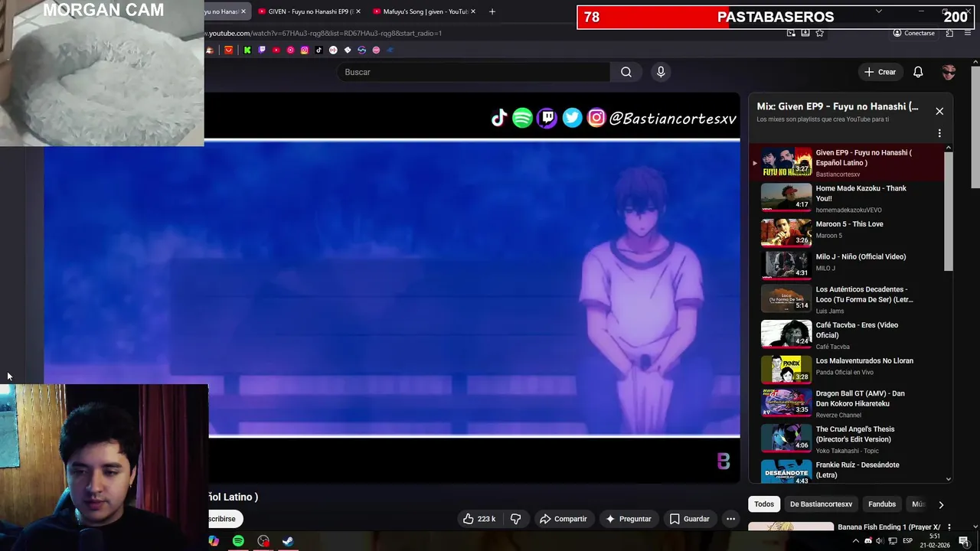
Task: Open browser extensions puzzle icon
Action: pyautogui.click(x=949, y=33)
